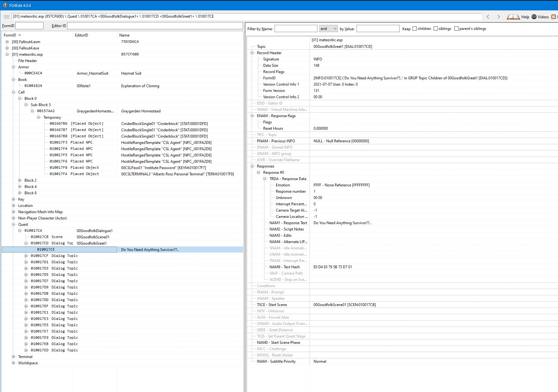
Task: Select the PNAM - Previous INFO row
Action: [x=402, y=141]
